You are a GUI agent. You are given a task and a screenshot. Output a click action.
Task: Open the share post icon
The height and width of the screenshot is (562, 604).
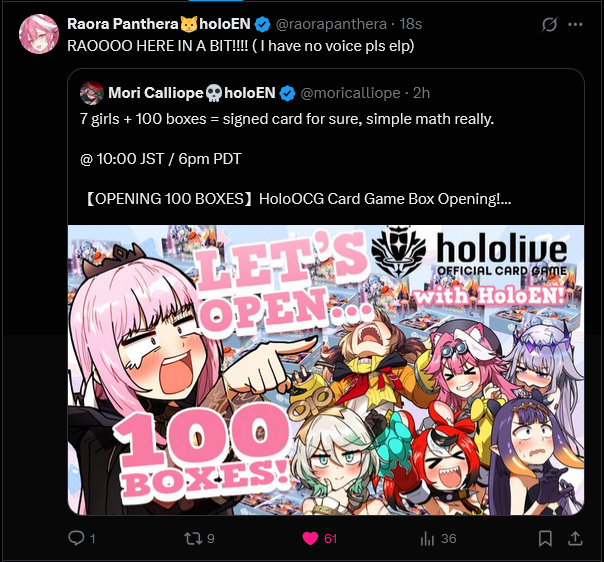pos(575,538)
